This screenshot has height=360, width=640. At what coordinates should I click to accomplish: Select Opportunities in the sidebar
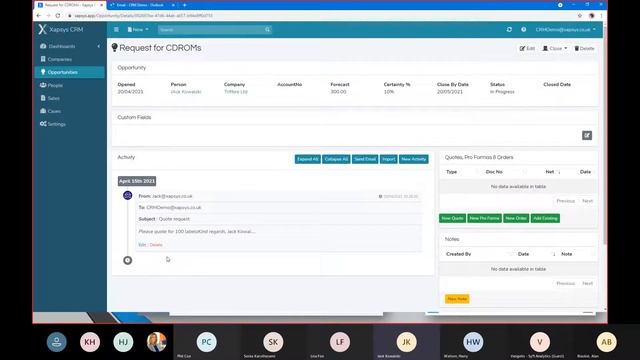[69, 72]
